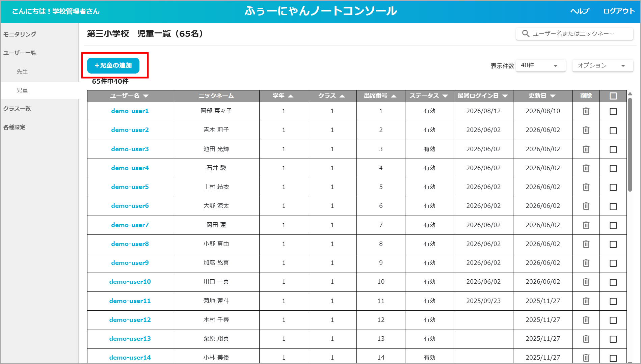Image resolution: width=641 pixels, height=364 pixels.
Task: Remove demo-user10 via trash icon
Action: (x=586, y=282)
